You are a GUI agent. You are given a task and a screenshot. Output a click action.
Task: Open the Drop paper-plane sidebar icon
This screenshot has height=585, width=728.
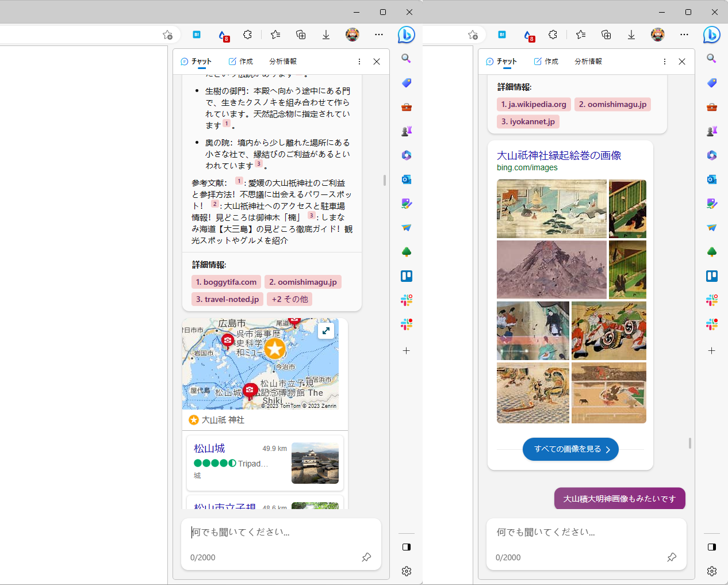[x=407, y=228]
